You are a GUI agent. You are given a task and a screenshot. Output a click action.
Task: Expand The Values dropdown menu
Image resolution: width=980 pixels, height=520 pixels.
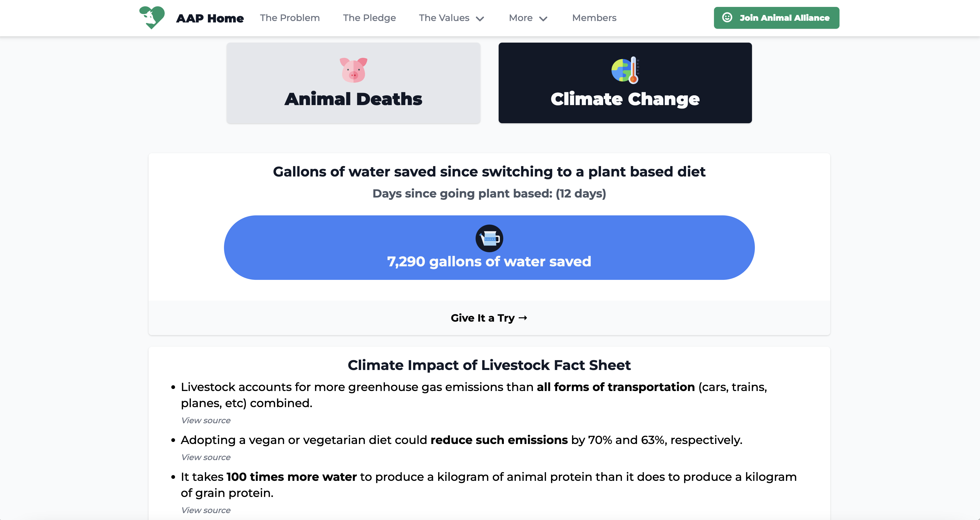[x=451, y=18]
